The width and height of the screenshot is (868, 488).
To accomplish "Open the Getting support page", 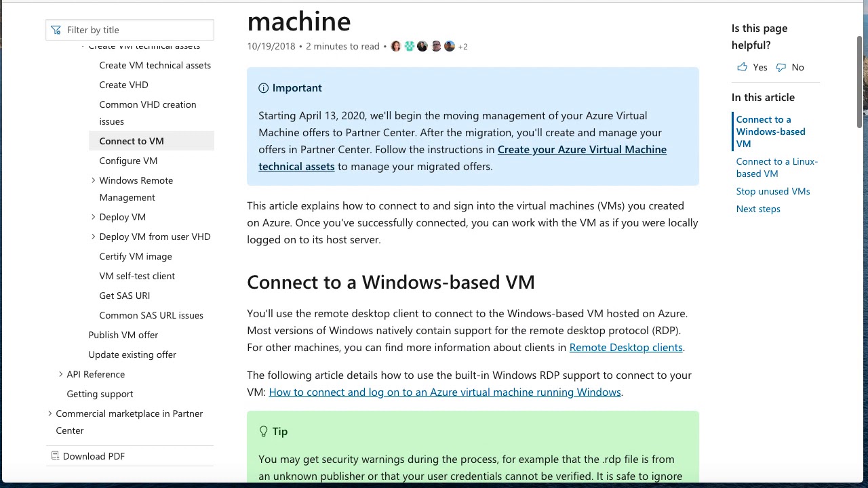I will (x=100, y=394).
